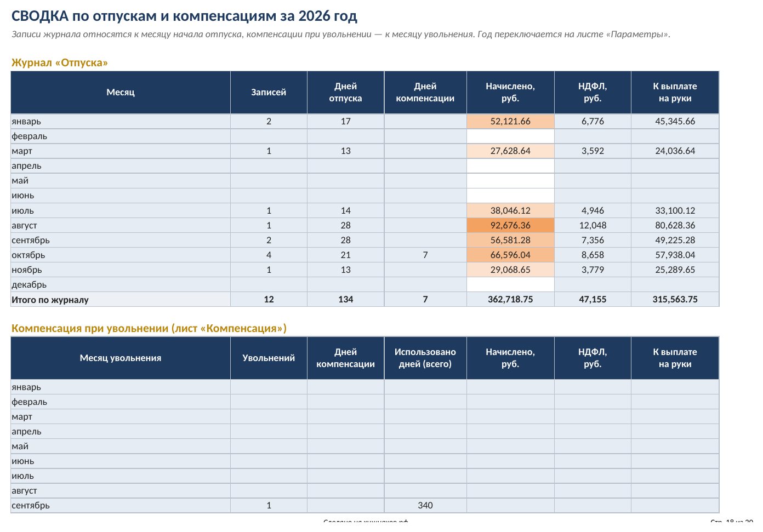Click the tax value "6,776"
Image resolution: width=763 pixels, height=532 pixels.
(593, 121)
